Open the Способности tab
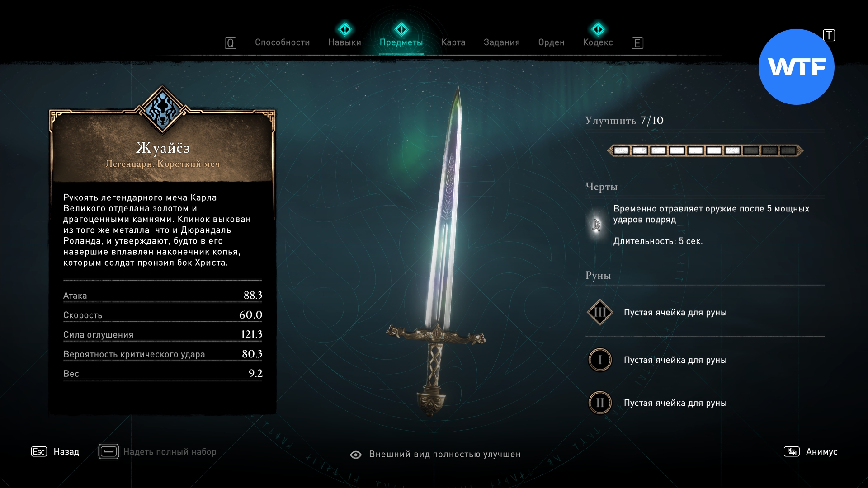This screenshot has height=488, width=868. [x=283, y=42]
